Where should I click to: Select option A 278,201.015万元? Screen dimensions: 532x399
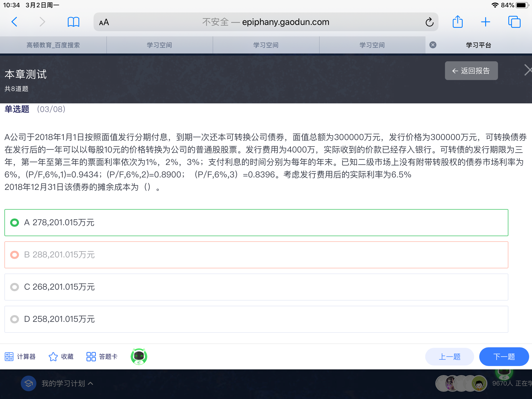256,223
